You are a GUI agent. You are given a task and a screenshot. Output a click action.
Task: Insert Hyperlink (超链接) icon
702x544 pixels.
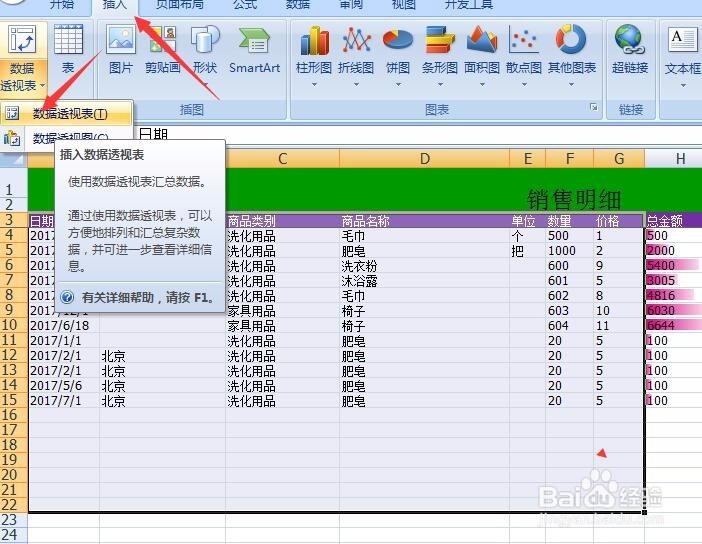630,40
